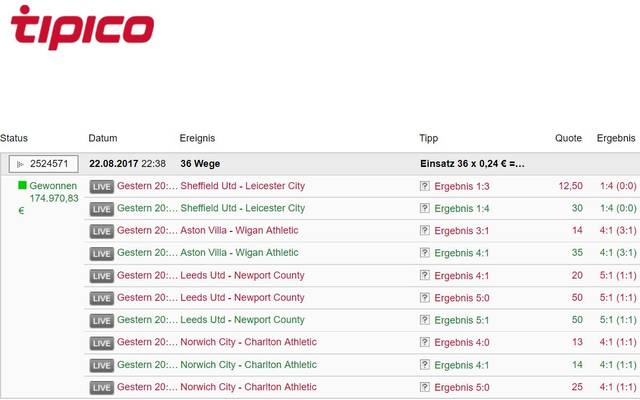This screenshot has width=640, height=400.
Task: Click the green Gewonnen status square
Action: pos(22,186)
